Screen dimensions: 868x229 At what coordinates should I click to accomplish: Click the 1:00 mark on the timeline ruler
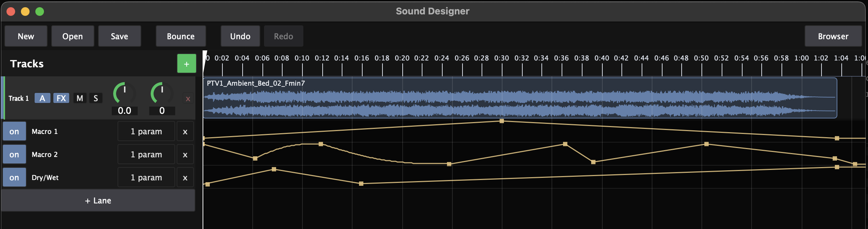[802, 58]
